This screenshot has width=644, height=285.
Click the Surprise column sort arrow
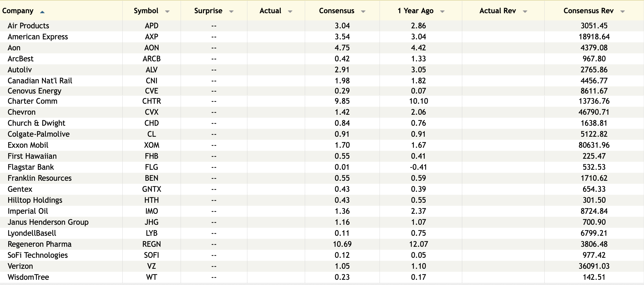(231, 12)
